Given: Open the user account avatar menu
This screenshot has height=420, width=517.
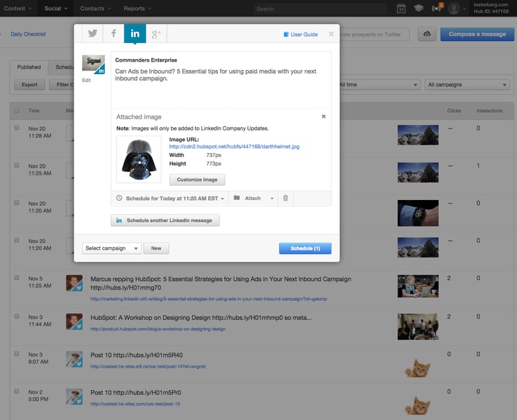Looking at the screenshot, I should tap(456, 9).
